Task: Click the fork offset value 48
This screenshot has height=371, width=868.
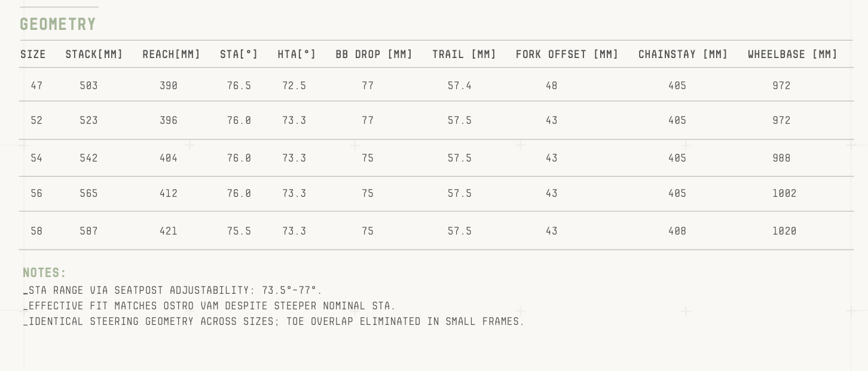Action: click(551, 86)
